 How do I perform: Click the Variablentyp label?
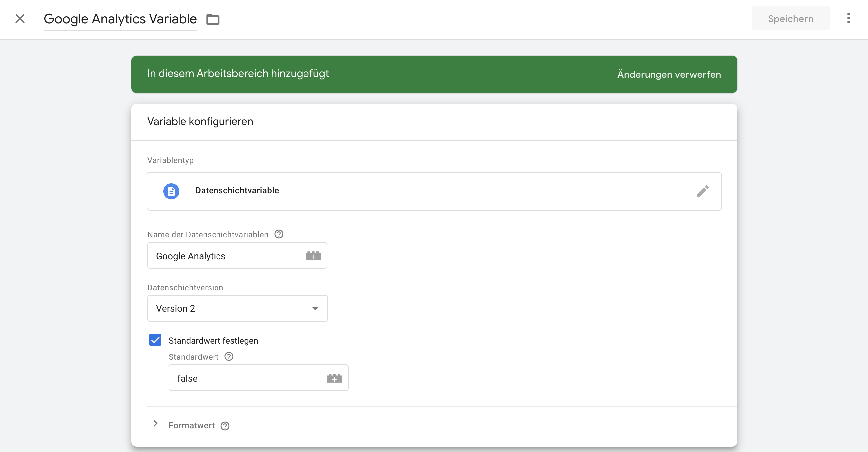point(170,160)
